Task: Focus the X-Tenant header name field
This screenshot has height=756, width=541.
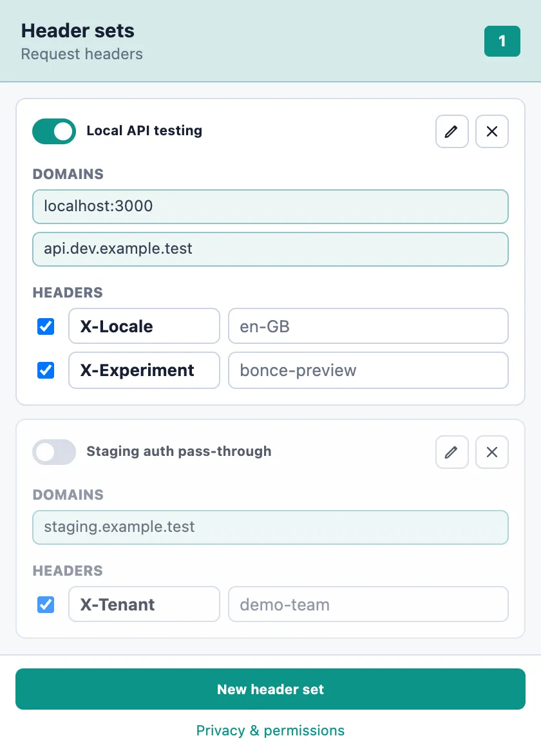Action: (144, 604)
